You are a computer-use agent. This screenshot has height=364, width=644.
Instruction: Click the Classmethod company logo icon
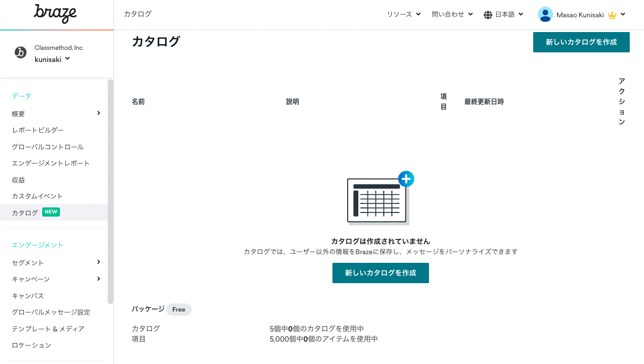(x=20, y=52)
